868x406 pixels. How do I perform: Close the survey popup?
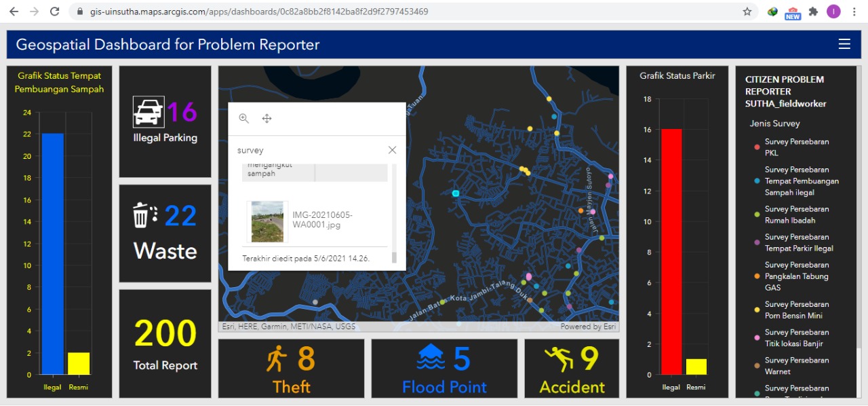pos(392,150)
